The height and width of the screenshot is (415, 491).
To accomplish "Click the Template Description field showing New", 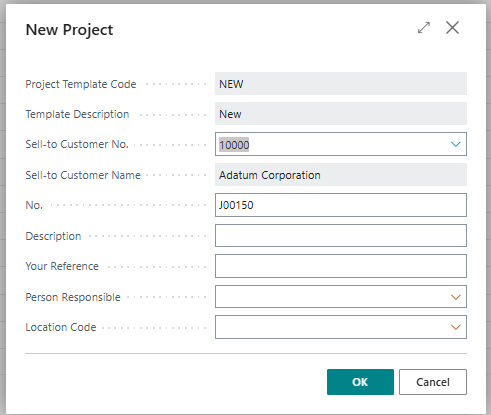I will (341, 114).
